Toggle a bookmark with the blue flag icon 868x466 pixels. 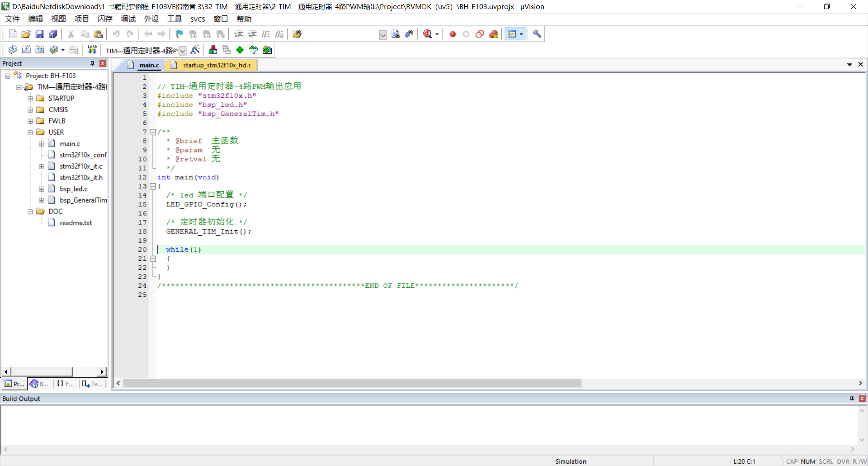click(179, 34)
